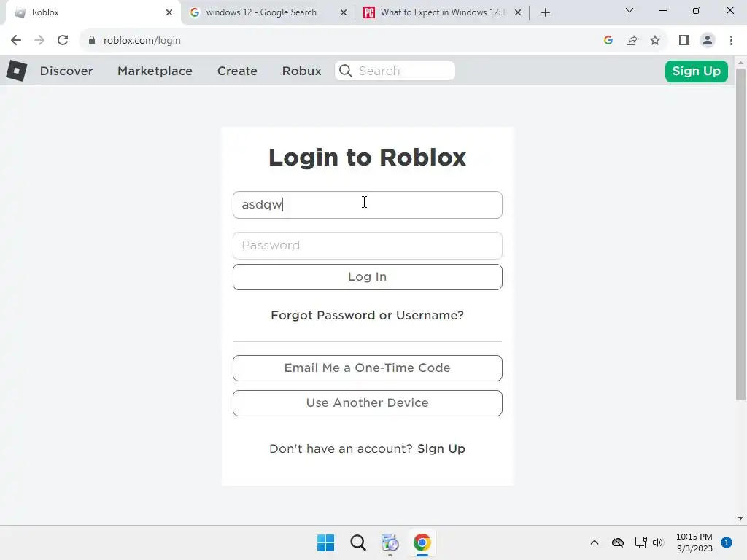Click the green Sign Up button
Image resolution: width=747 pixels, height=560 pixels.
point(697,71)
